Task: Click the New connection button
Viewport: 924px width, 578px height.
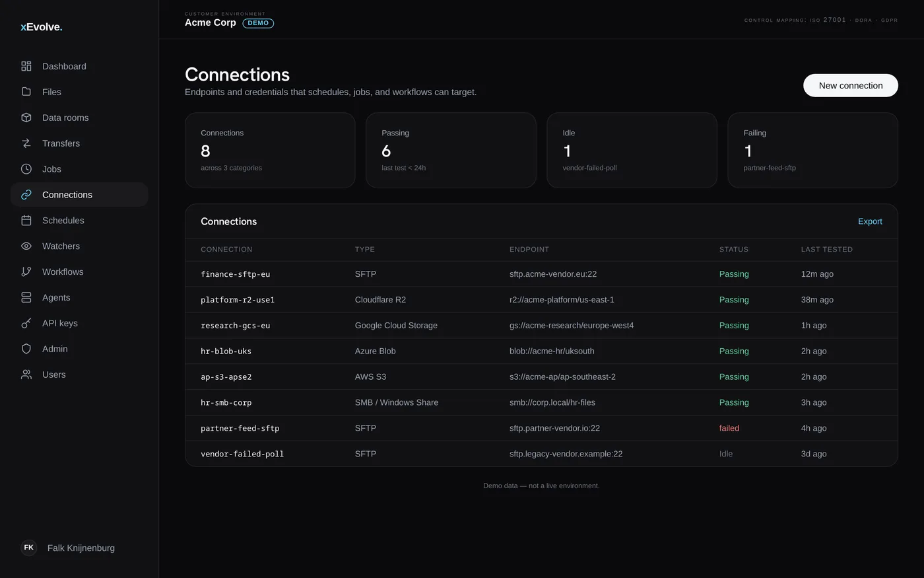Action: [x=850, y=85]
